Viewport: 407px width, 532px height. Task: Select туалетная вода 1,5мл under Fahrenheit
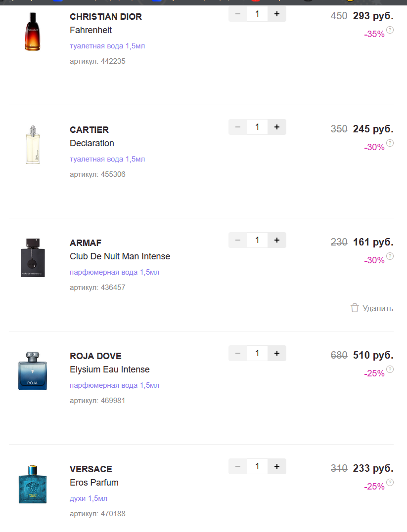point(107,46)
